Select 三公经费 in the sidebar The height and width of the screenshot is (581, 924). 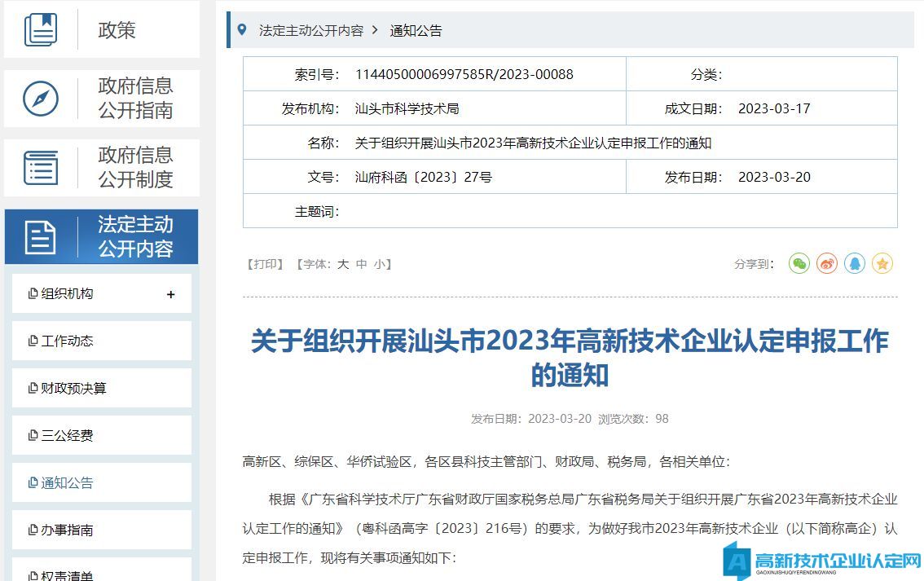click(x=67, y=436)
